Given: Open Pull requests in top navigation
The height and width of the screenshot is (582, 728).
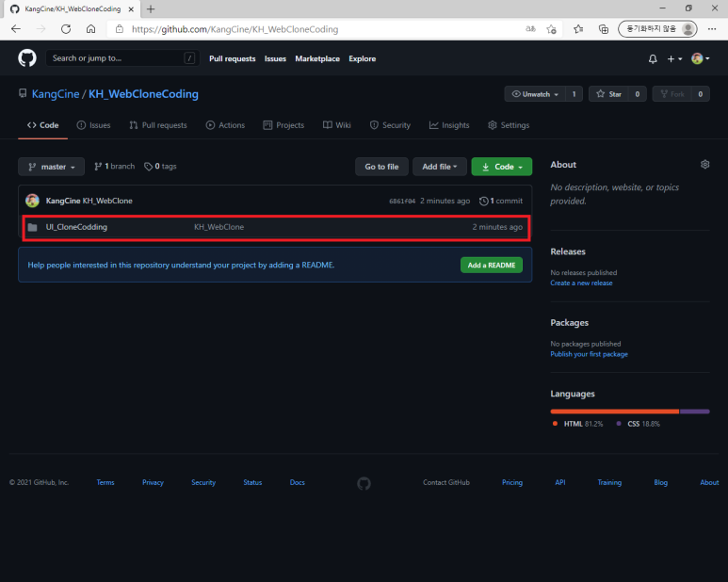Looking at the screenshot, I should tap(232, 58).
